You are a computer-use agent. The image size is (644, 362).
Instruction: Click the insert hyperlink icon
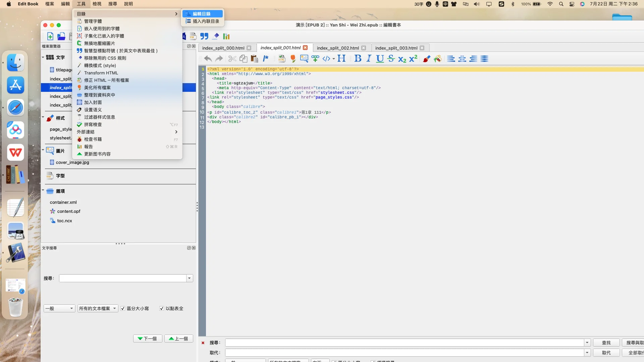pyautogui.click(x=315, y=59)
